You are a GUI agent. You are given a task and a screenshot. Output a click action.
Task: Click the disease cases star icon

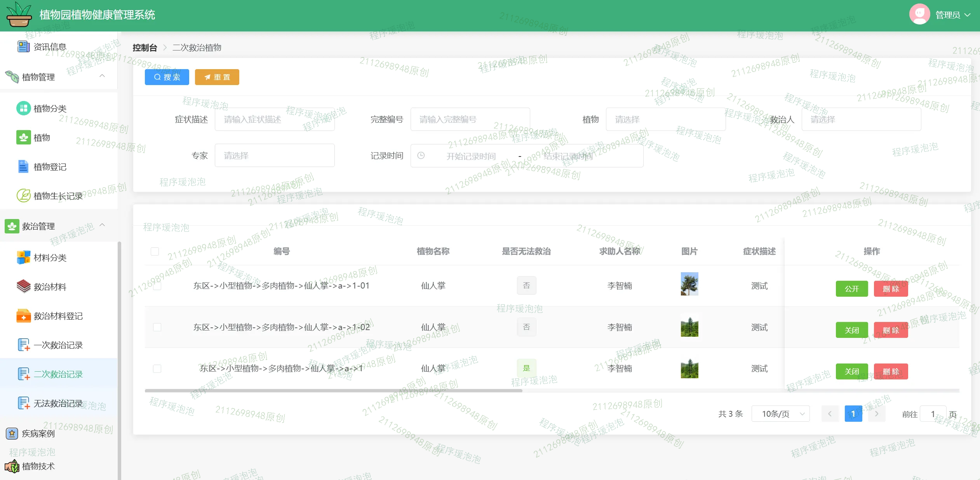click(12, 433)
